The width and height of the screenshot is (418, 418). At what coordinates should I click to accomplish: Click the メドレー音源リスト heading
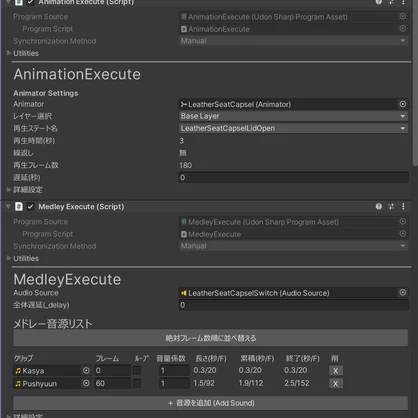coord(53,323)
